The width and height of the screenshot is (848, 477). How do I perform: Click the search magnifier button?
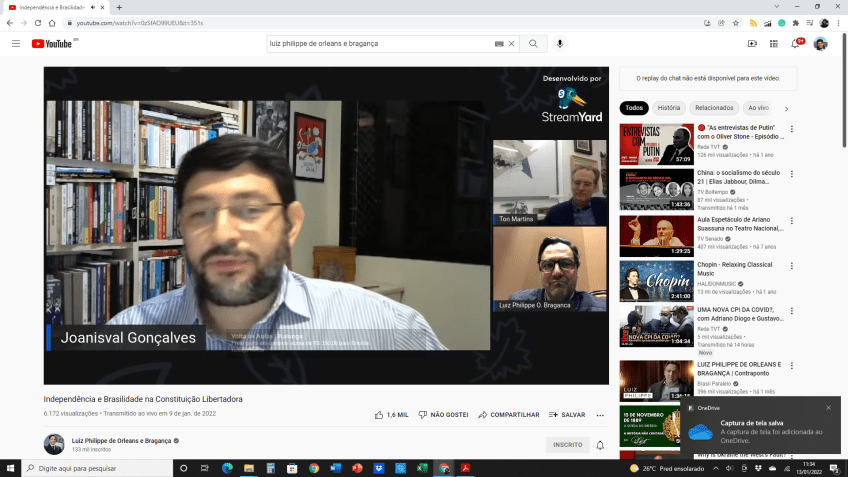coord(533,44)
